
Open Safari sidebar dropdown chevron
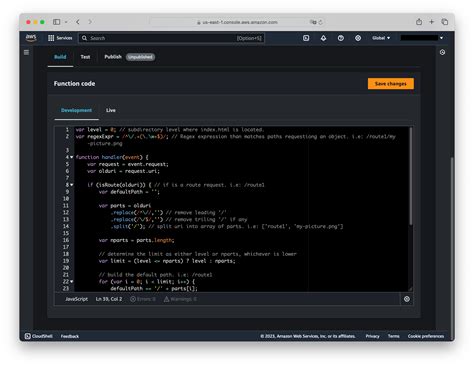coord(66,22)
